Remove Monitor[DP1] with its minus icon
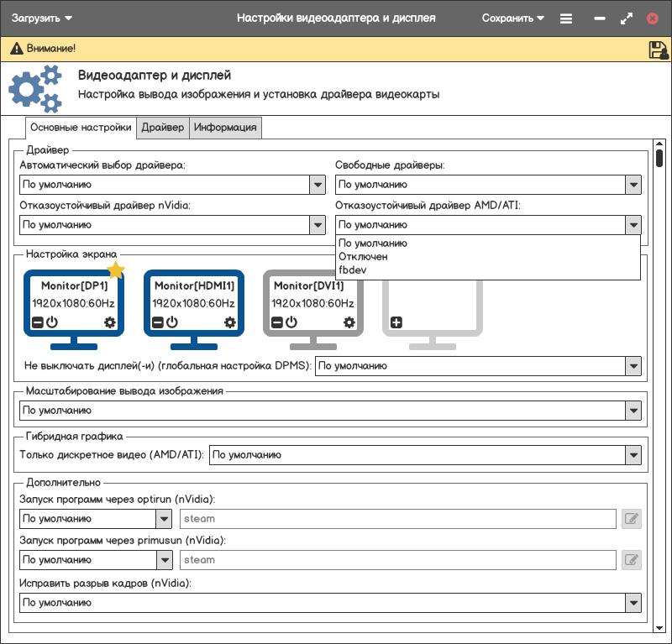The width and height of the screenshot is (672, 644). (x=38, y=322)
